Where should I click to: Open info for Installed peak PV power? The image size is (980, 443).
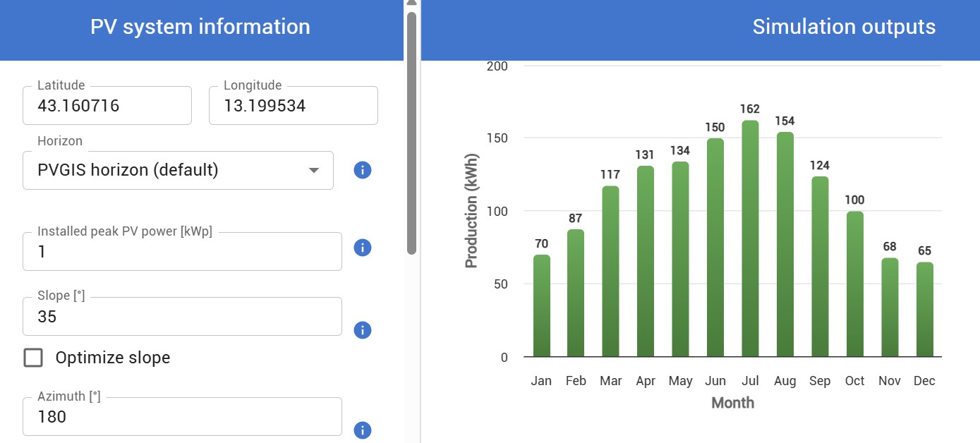(x=363, y=248)
